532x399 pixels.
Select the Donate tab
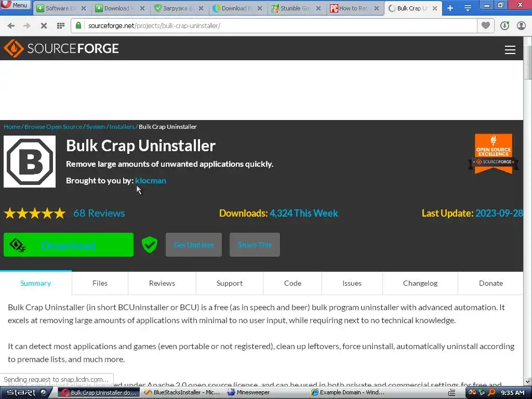tap(490, 283)
